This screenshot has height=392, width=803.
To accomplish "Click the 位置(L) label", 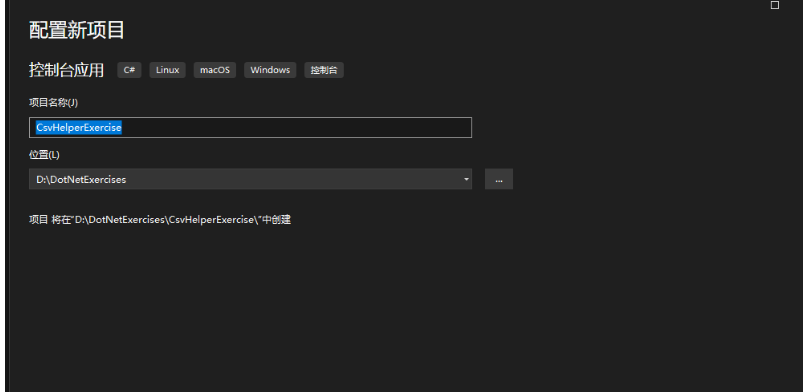I will click(44, 155).
